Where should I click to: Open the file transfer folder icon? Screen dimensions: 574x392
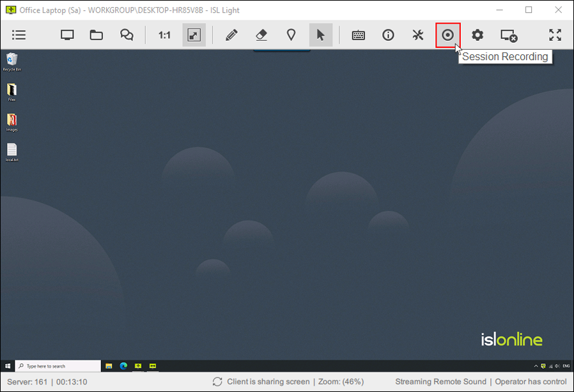[97, 35]
